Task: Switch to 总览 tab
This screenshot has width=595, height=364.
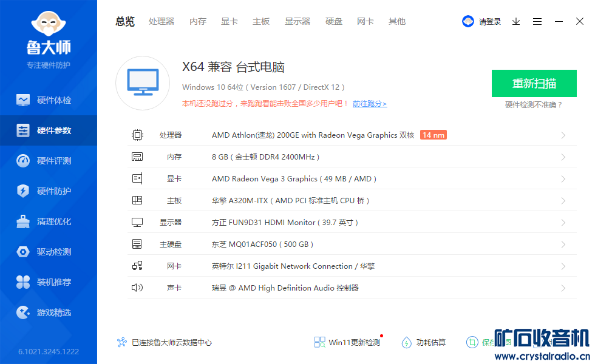Action: point(125,22)
